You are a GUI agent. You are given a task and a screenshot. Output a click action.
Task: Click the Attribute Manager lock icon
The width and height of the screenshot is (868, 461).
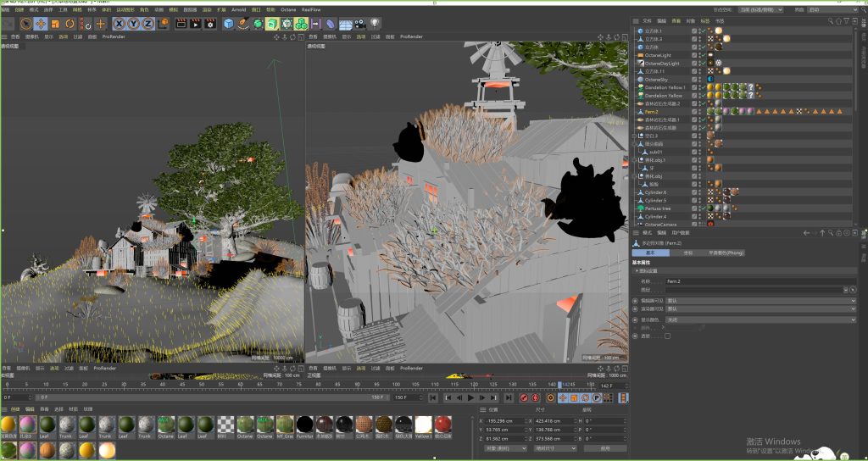click(x=840, y=234)
